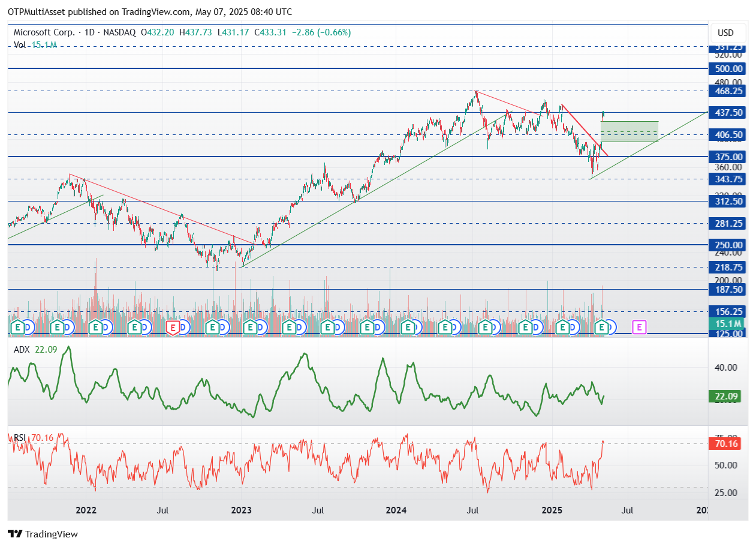
Task: Select the RSI indicator label
Action: (x=20, y=438)
